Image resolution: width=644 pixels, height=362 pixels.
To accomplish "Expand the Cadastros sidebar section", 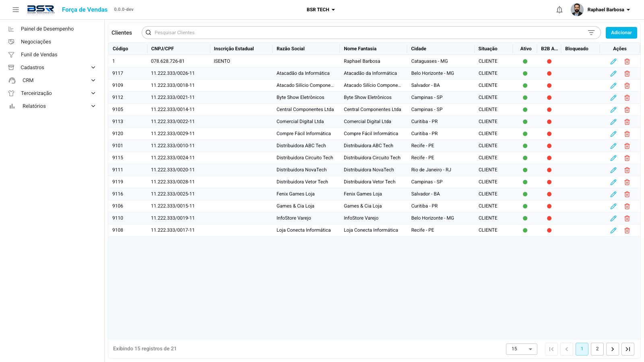I will click(x=52, y=68).
